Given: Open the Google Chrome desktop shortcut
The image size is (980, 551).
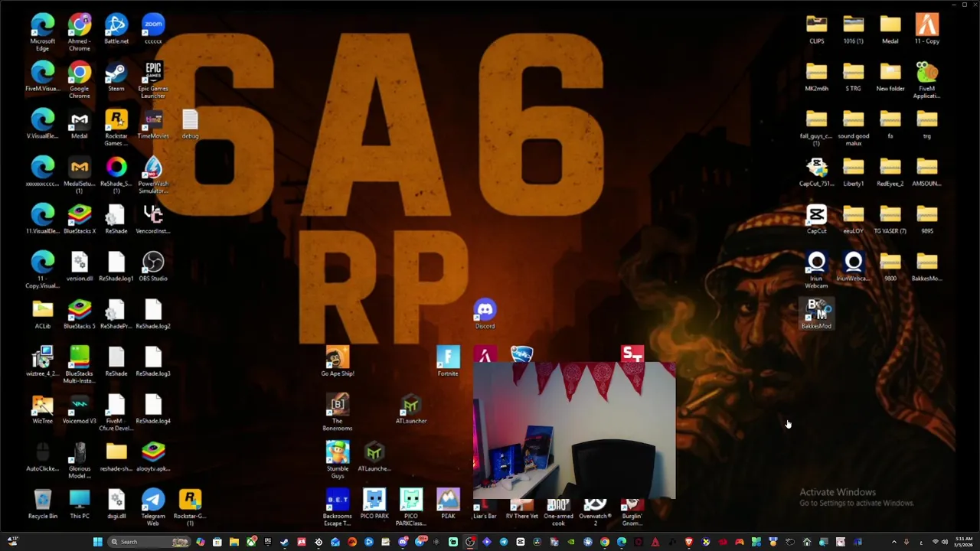Looking at the screenshot, I should point(80,80).
